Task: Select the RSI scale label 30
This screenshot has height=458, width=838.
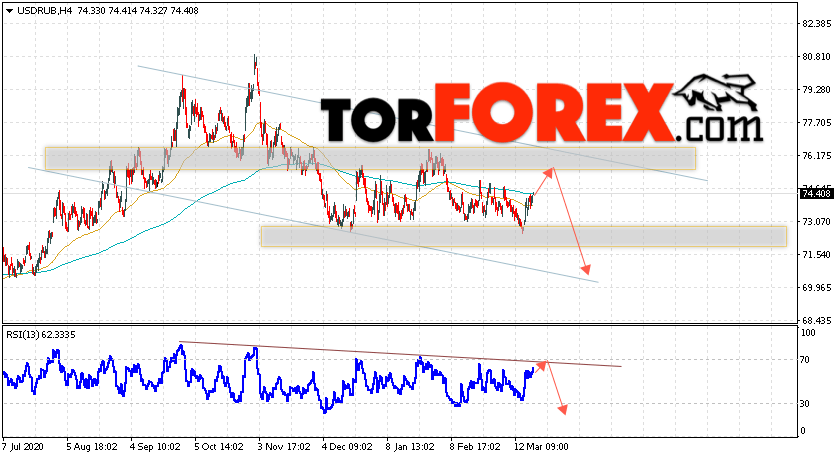Action: 805,404
